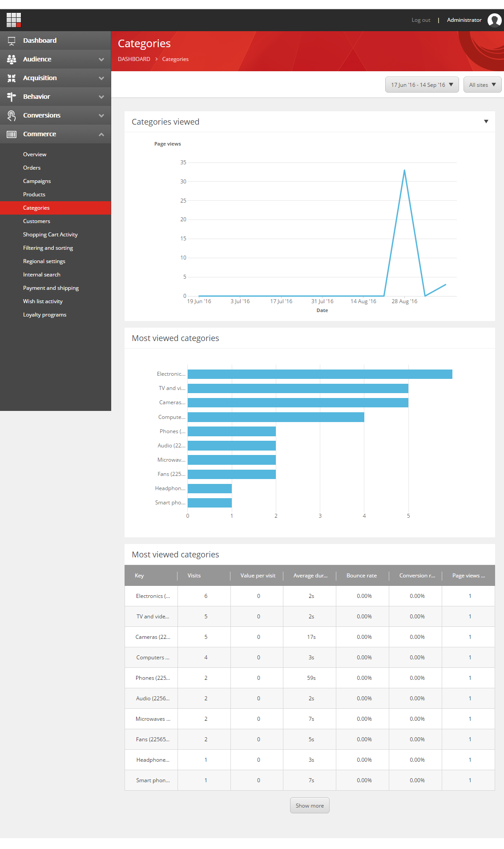This screenshot has height=849, width=504.
Task: Click the Commerce barcode icon
Action: [x=12, y=134]
